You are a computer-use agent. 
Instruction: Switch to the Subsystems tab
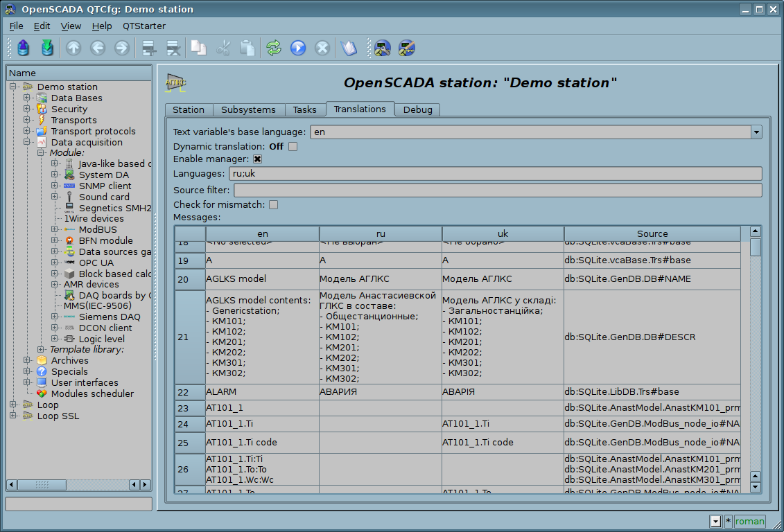[248, 110]
